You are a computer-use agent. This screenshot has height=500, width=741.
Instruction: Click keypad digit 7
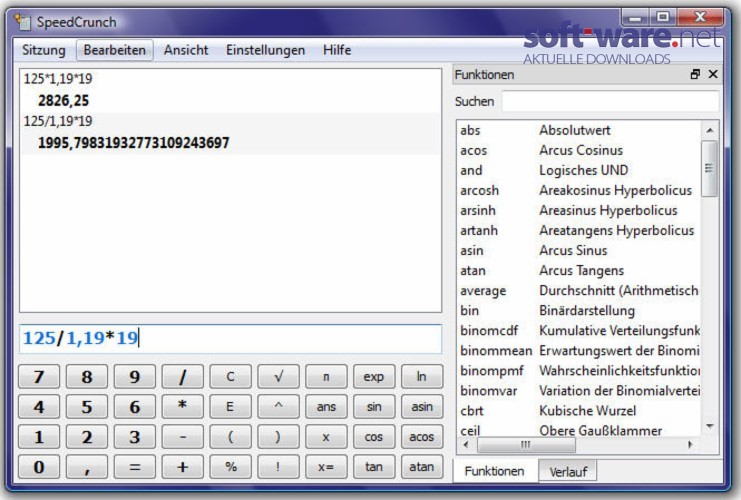point(39,377)
